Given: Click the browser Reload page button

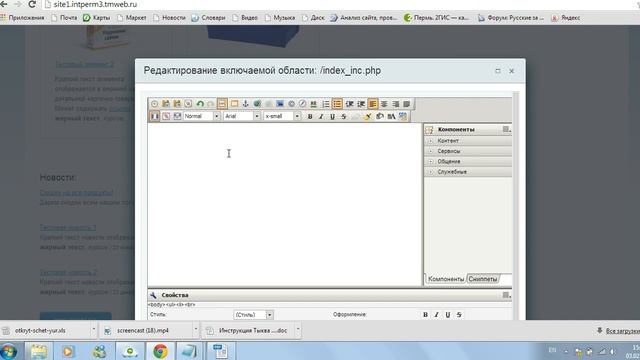Looking at the screenshot, I should point(32,4).
